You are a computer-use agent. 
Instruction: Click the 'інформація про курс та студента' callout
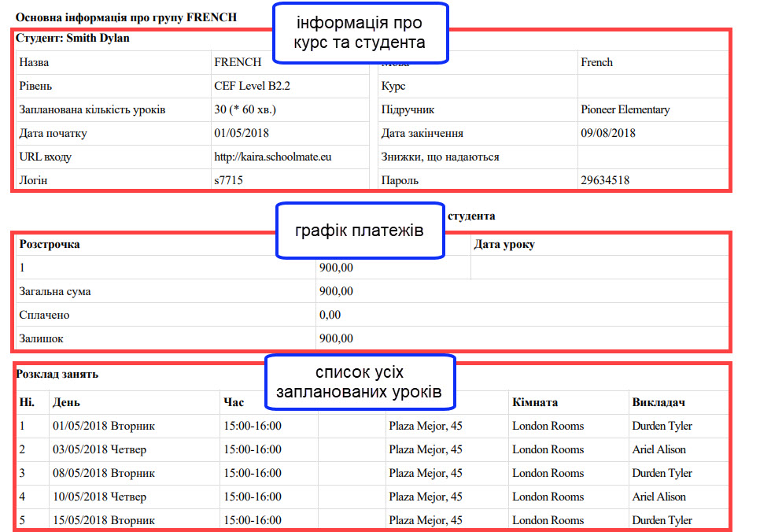pyautogui.click(x=360, y=33)
